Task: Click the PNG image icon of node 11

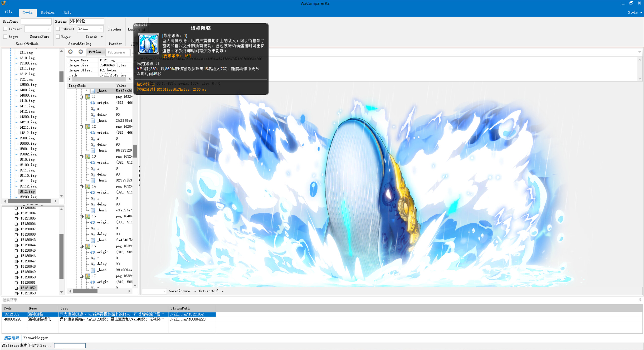Action: [88, 97]
